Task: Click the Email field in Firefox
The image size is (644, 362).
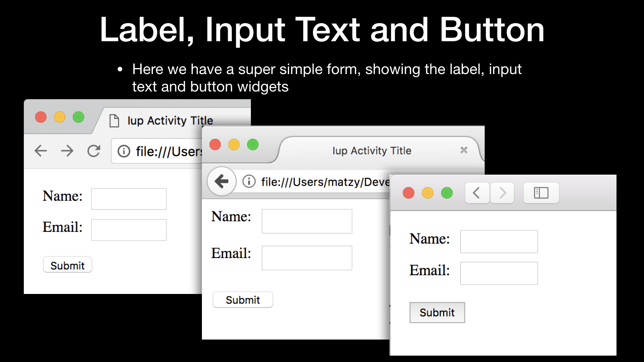Action: tap(307, 258)
